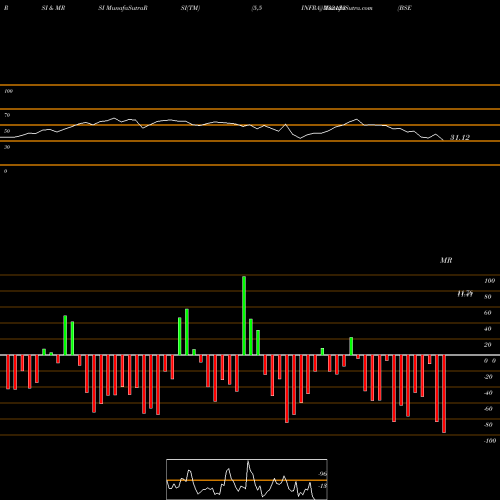
Task: Click the RSI value label 31.12
Action: click(x=460, y=137)
